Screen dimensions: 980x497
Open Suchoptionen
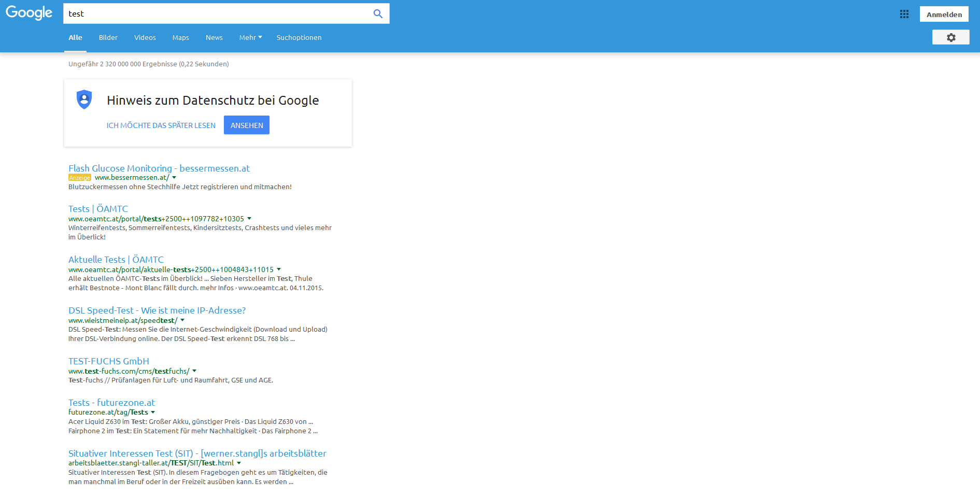pyautogui.click(x=299, y=37)
